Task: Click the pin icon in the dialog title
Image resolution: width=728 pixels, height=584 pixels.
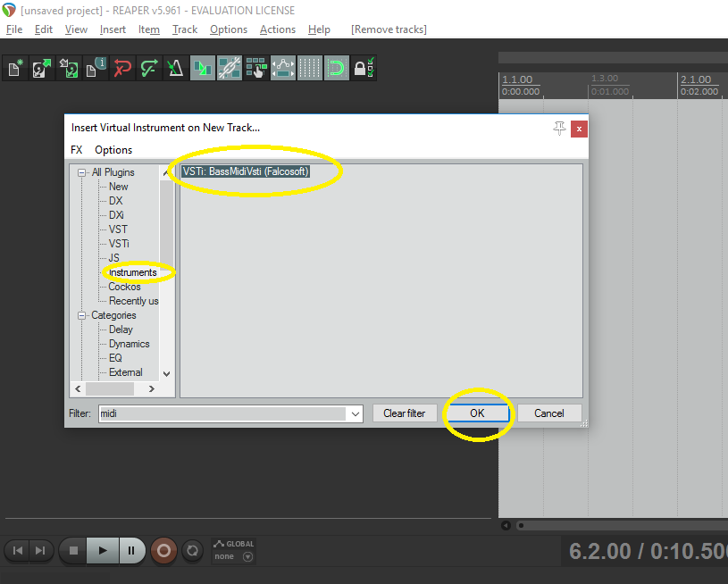Action: tap(559, 129)
